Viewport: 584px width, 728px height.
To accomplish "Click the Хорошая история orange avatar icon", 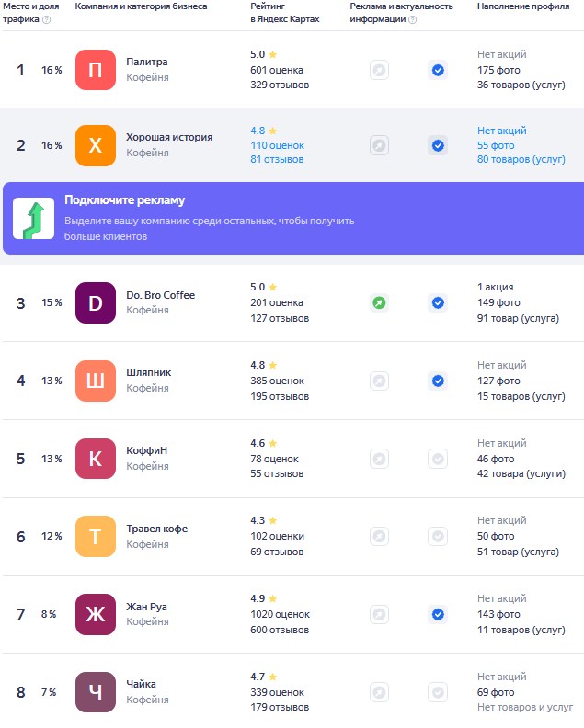I will [96, 145].
